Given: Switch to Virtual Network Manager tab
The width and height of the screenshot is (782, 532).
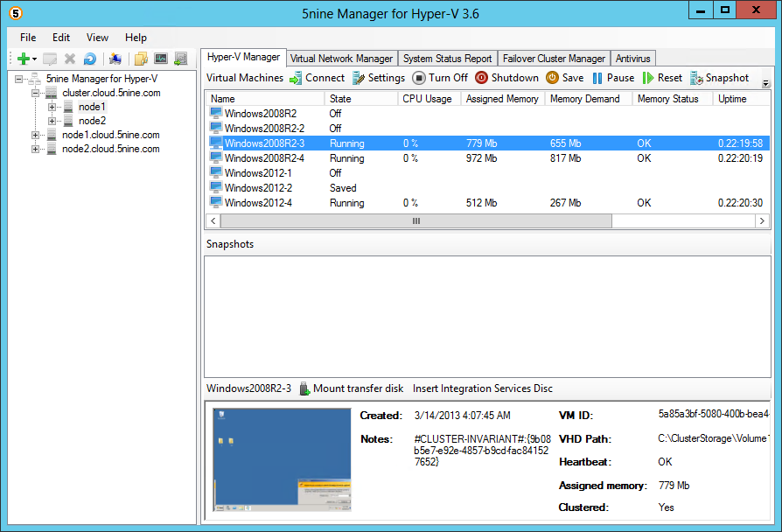Looking at the screenshot, I should click(342, 59).
